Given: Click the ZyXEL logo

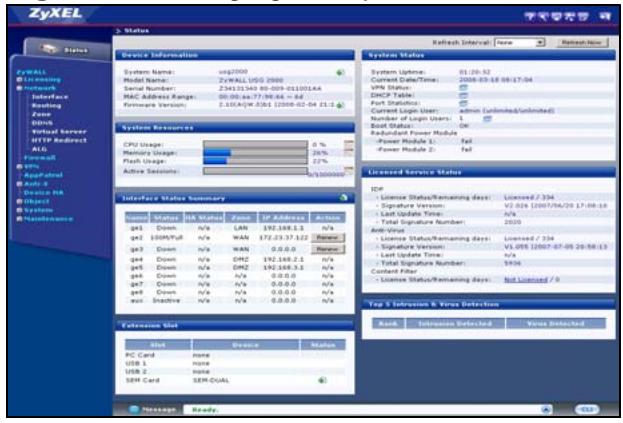Looking at the screenshot, I should 55,14.
